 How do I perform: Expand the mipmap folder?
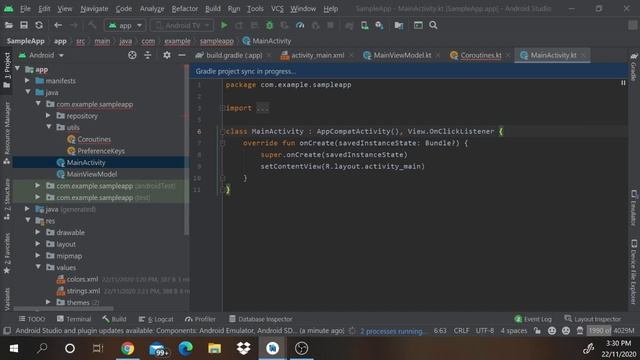38,256
